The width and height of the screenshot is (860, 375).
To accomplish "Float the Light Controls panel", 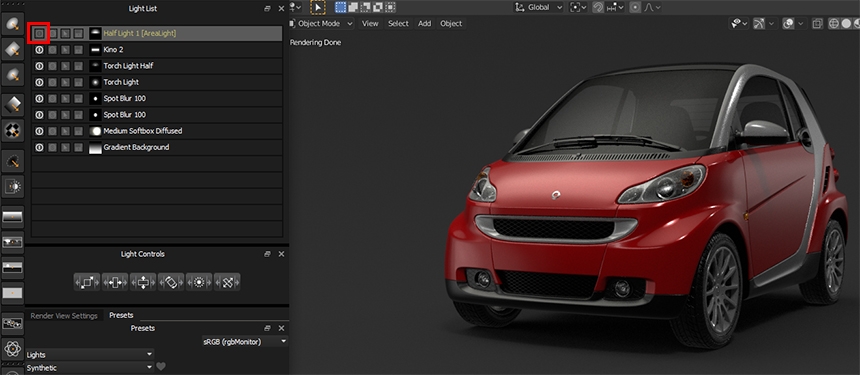I will tap(268, 254).
